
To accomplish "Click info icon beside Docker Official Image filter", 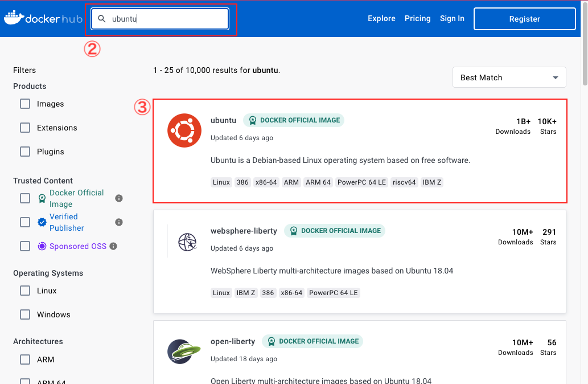I will 119,198.
